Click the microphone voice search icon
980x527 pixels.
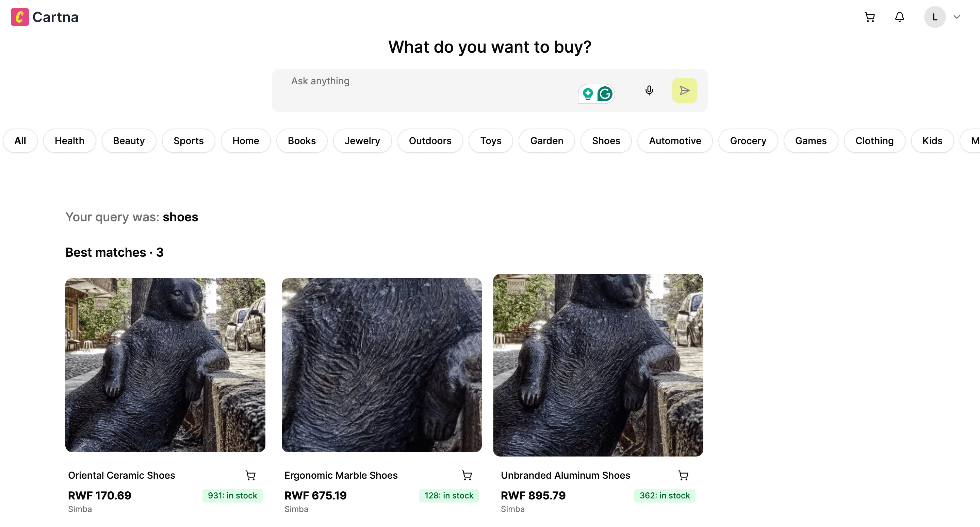point(649,90)
